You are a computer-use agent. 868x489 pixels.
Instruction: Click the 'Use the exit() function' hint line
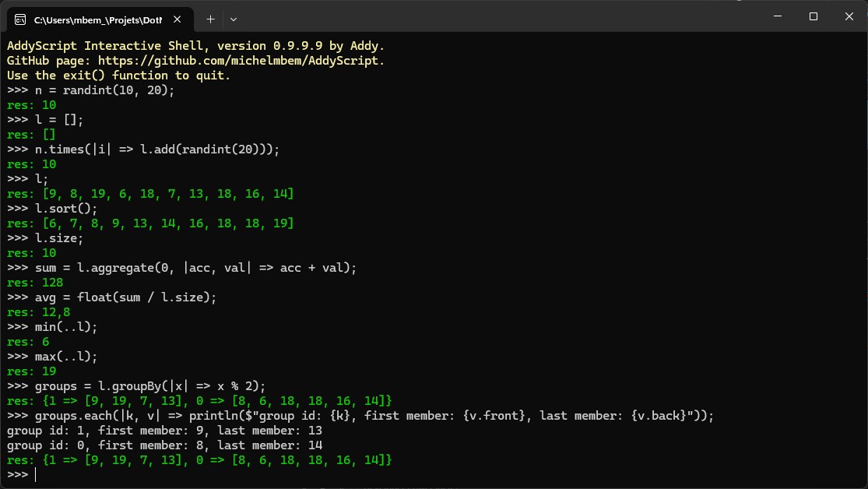119,76
